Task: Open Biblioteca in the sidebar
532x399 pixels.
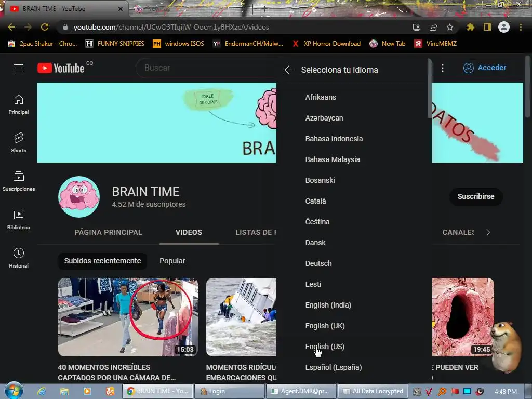Action: point(19,220)
